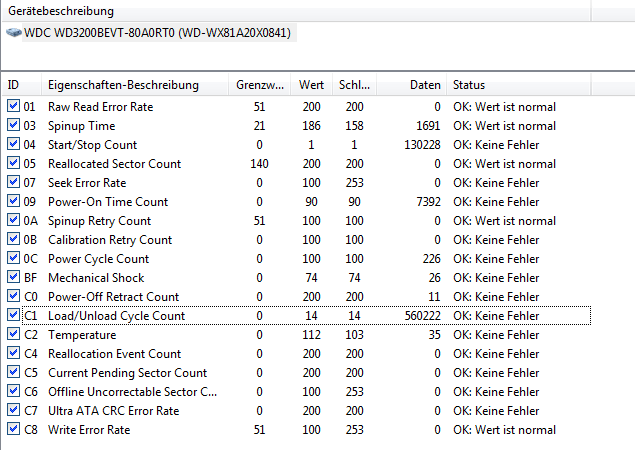Select the Load/Unload Cycle Count label

tap(116, 316)
